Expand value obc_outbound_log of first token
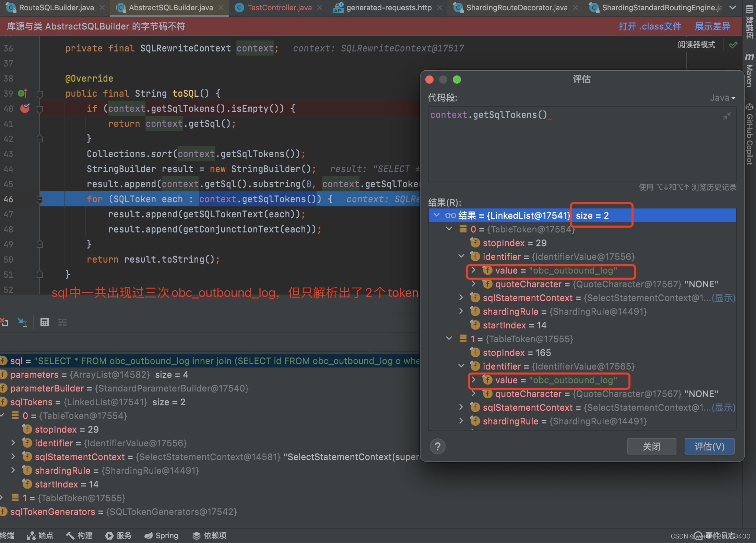Viewport: 756px width, 543px height. coord(474,270)
